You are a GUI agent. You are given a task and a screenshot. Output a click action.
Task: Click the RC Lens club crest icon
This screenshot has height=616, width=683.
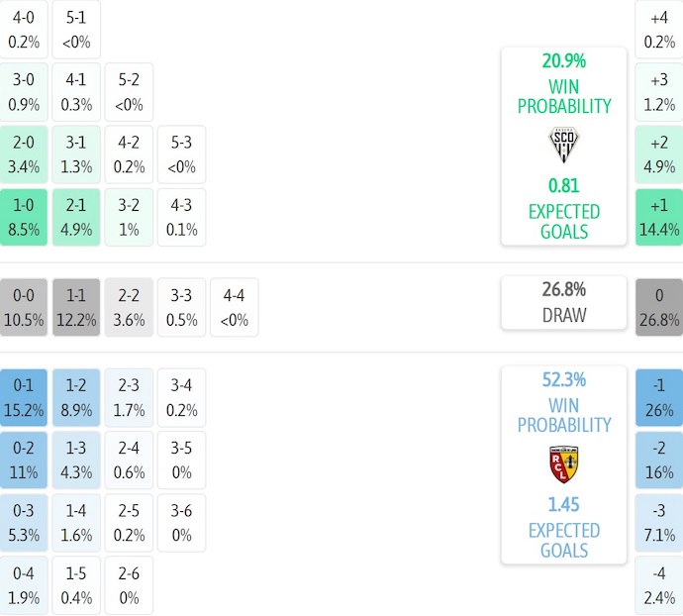click(x=563, y=464)
